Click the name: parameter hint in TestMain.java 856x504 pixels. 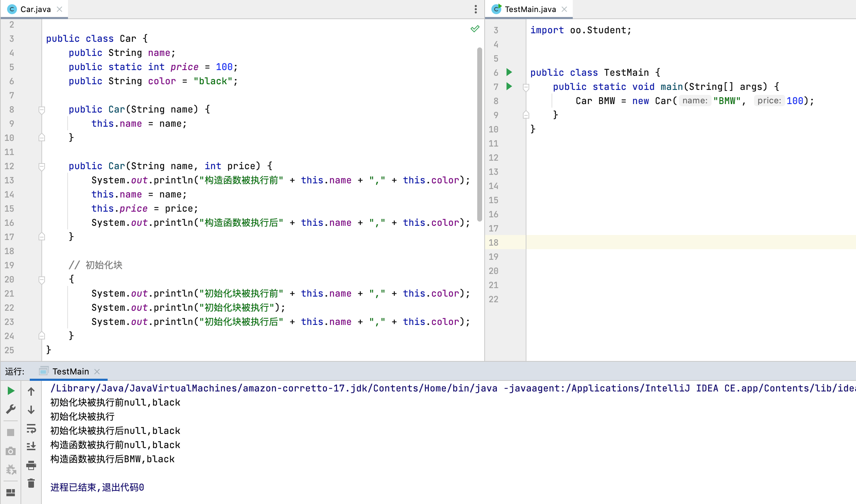click(x=695, y=101)
